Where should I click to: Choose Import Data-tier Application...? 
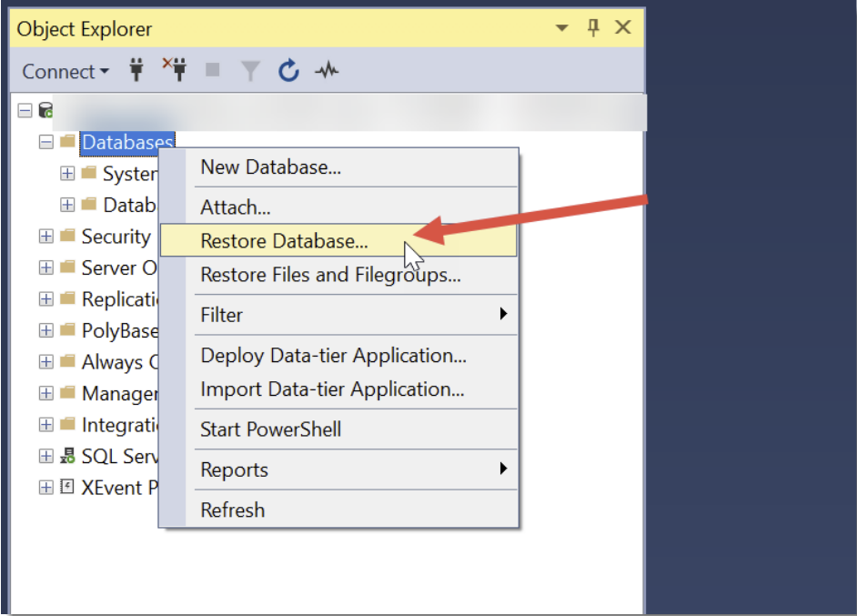[x=338, y=389]
